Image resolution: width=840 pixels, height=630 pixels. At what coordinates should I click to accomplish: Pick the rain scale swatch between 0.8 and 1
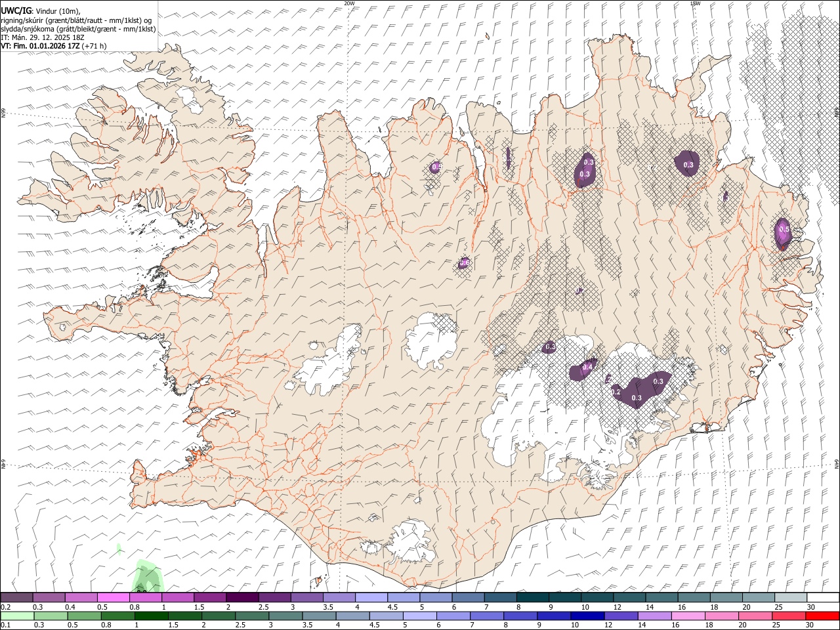pos(118,616)
